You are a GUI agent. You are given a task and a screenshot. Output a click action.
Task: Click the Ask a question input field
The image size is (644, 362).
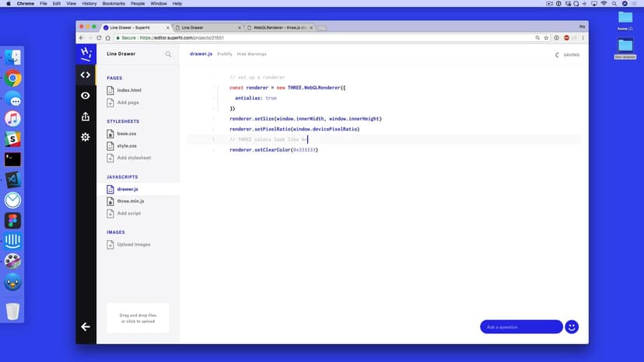tap(520, 327)
